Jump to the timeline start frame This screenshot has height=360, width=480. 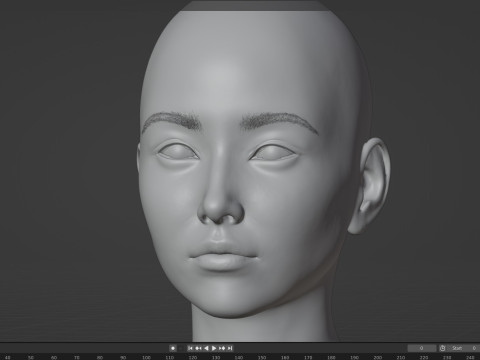coord(190,348)
